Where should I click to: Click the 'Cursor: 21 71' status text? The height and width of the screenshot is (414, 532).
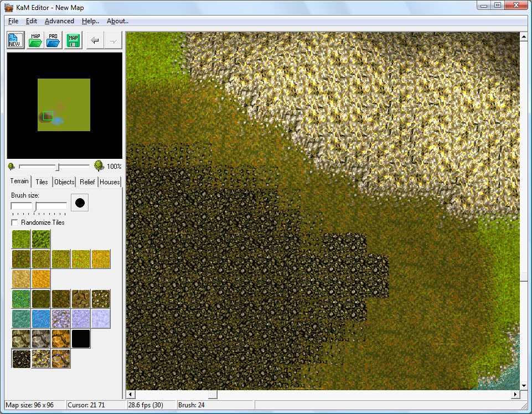[x=86, y=405]
